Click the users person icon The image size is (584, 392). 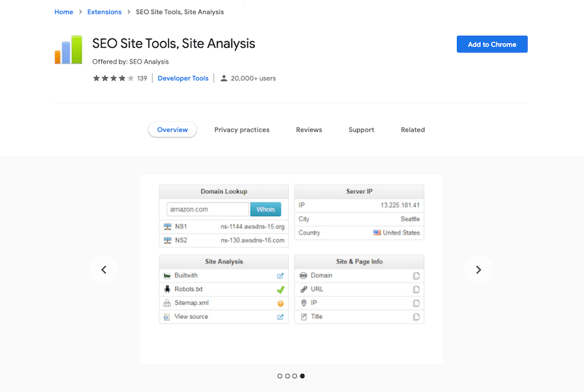click(224, 79)
